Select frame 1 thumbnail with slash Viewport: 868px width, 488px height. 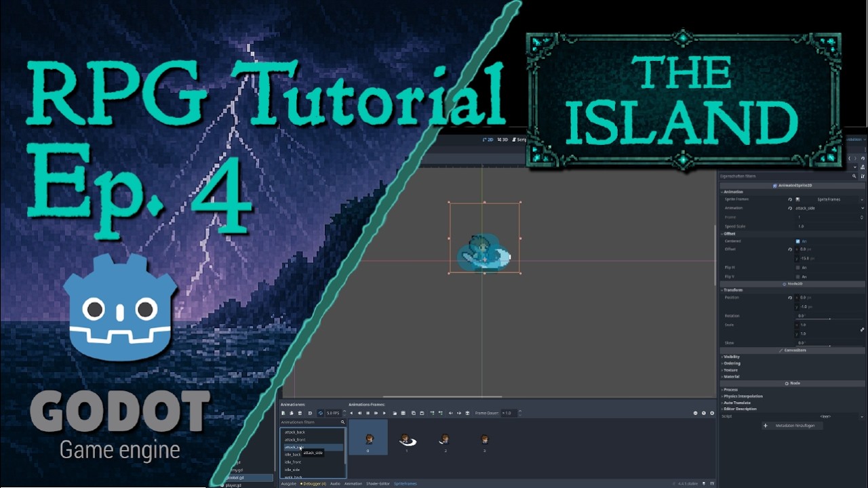coord(407,441)
